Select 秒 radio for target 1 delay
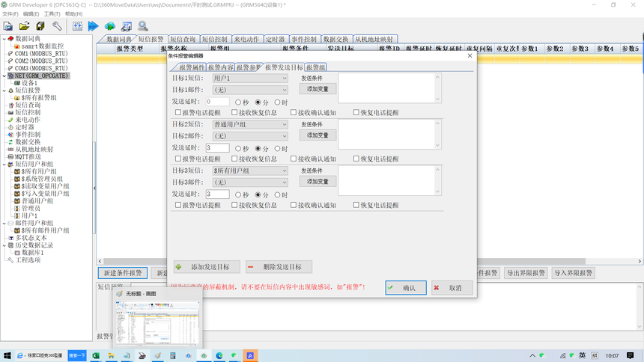644x362 pixels. click(x=238, y=102)
